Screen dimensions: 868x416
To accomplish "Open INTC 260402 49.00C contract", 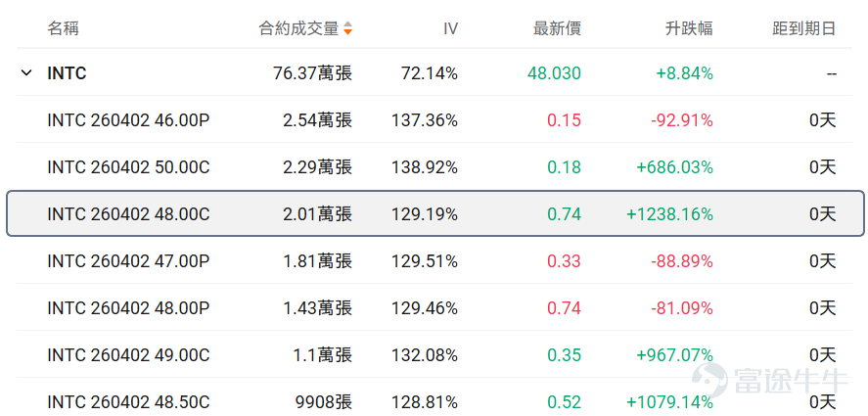I will 128,355.
